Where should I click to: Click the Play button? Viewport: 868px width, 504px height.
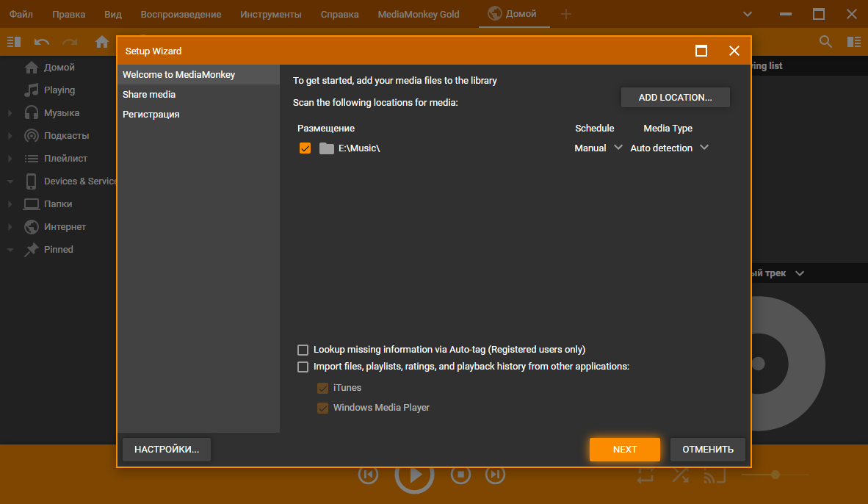[414, 476]
